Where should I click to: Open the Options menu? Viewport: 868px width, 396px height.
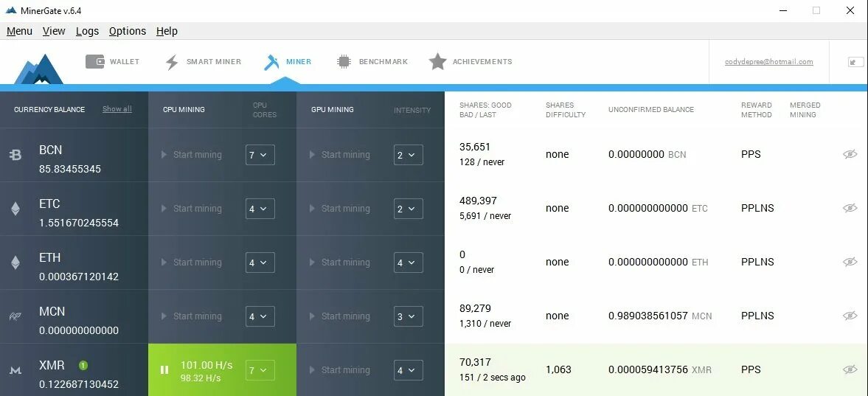pyautogui.click(x=128, y=31)
